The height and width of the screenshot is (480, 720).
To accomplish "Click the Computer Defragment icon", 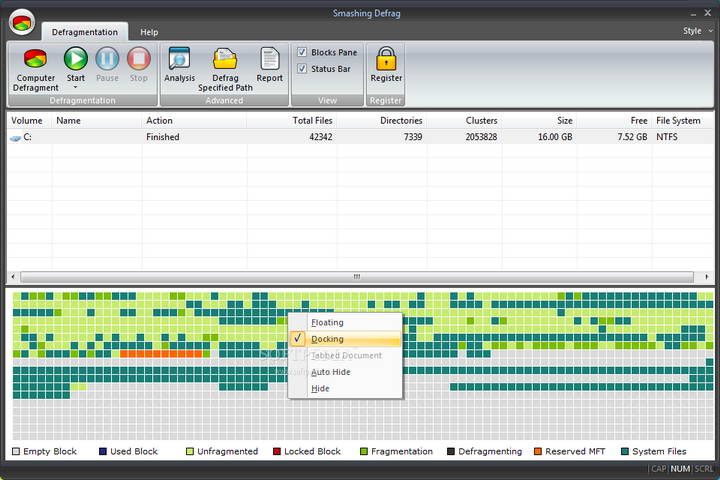I will pyautogui.click(x=35, y=59).
